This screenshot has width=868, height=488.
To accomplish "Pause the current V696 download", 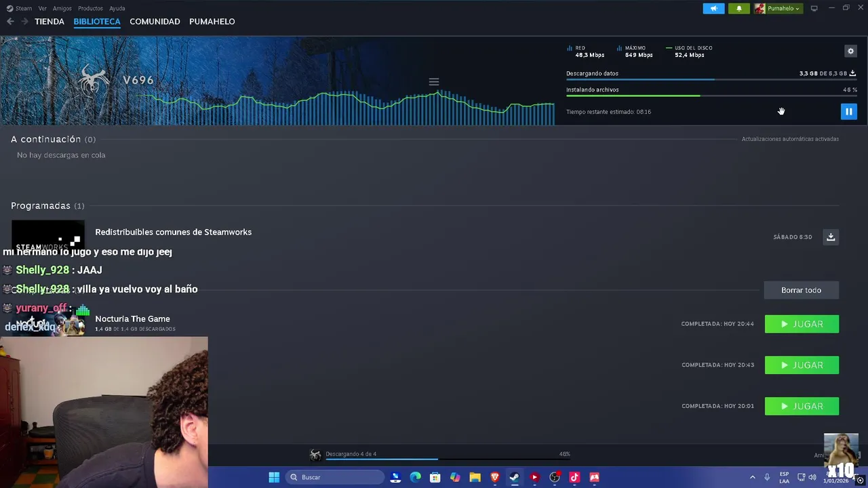I will pyautogui.click(x=848, y=112).
